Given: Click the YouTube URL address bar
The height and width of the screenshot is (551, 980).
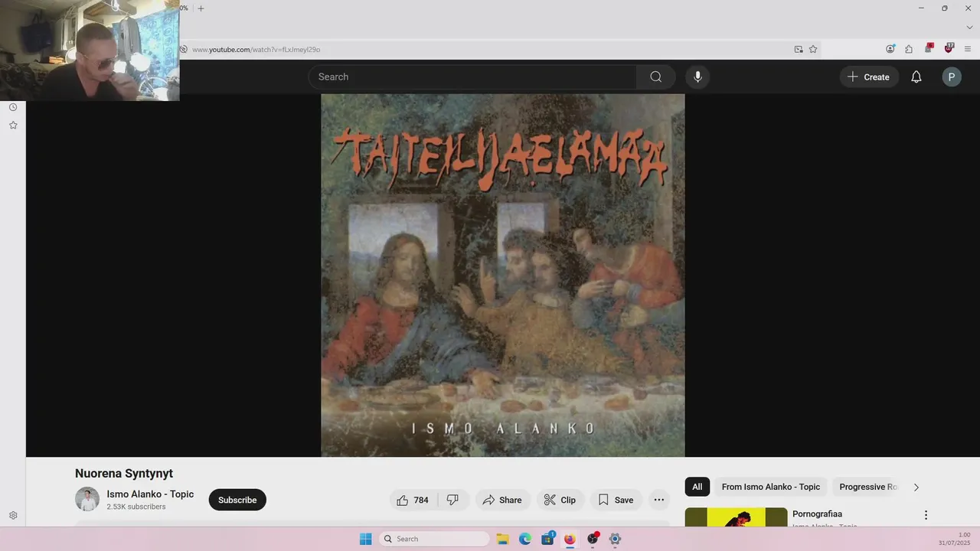Looking at the screenshot, I should 490,49.
